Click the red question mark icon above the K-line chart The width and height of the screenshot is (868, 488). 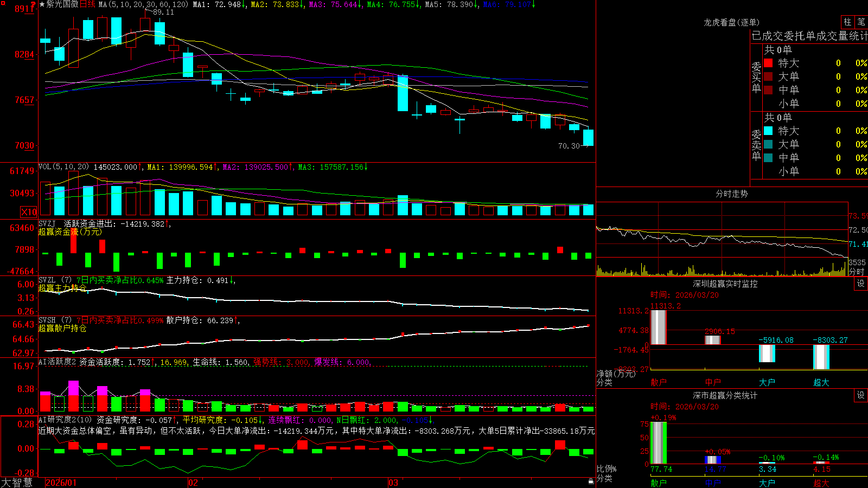tap(33, 4)
